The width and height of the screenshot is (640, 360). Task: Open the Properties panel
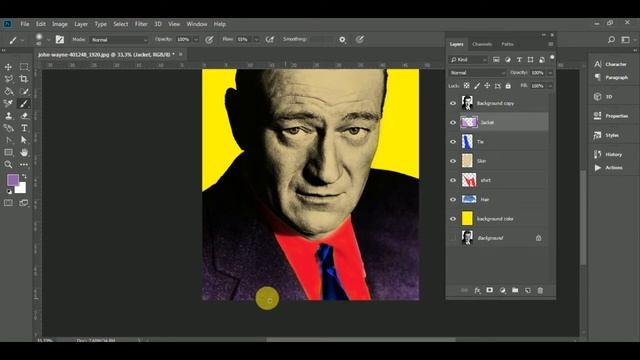[611, 116]
